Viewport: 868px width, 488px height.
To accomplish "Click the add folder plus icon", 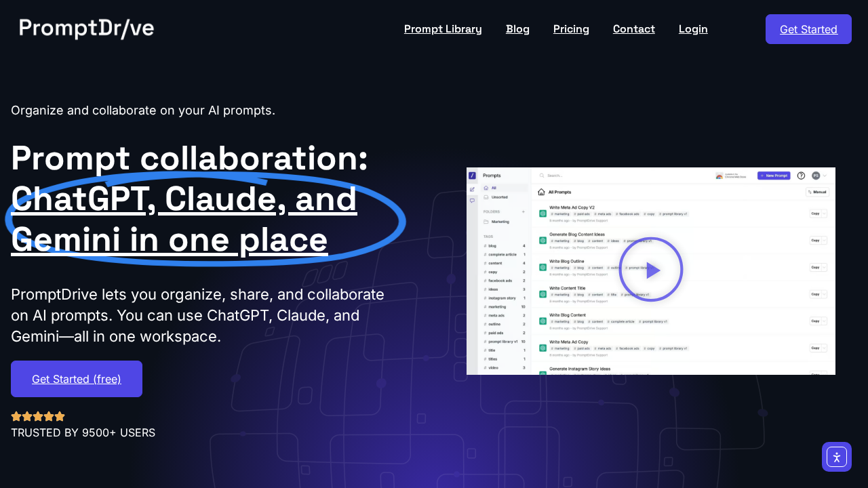I will tap(523, 211).
